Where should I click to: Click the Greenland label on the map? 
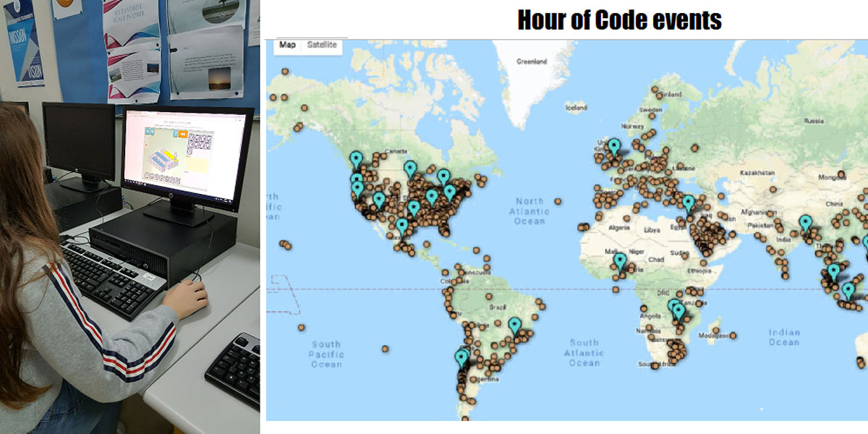coord(532,62)
